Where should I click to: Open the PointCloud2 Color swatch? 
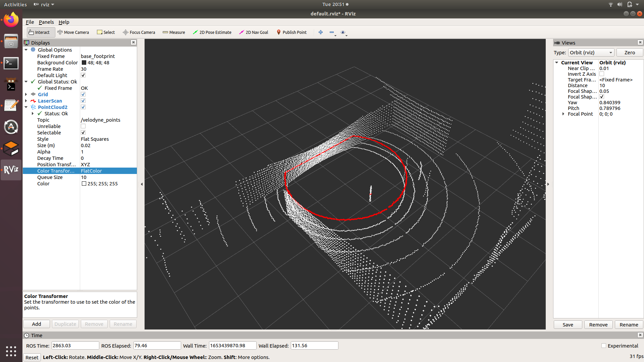tap(84, 183)
